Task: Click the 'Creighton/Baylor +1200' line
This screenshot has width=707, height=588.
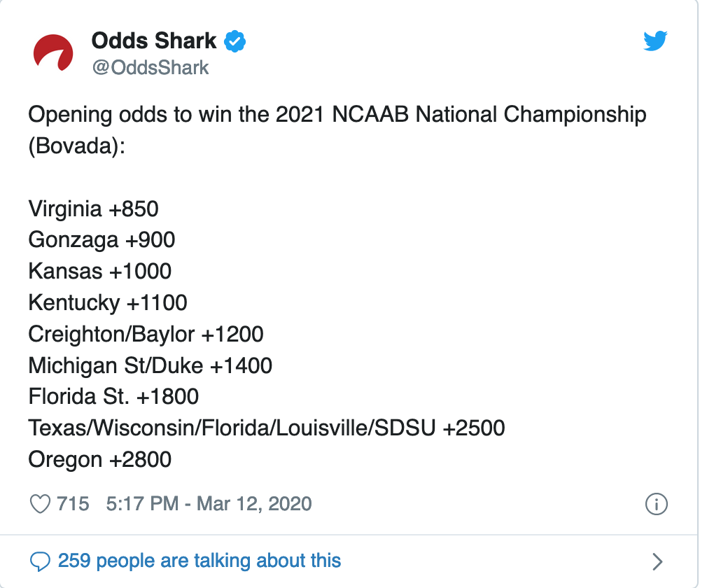Action: coord(146,334)
